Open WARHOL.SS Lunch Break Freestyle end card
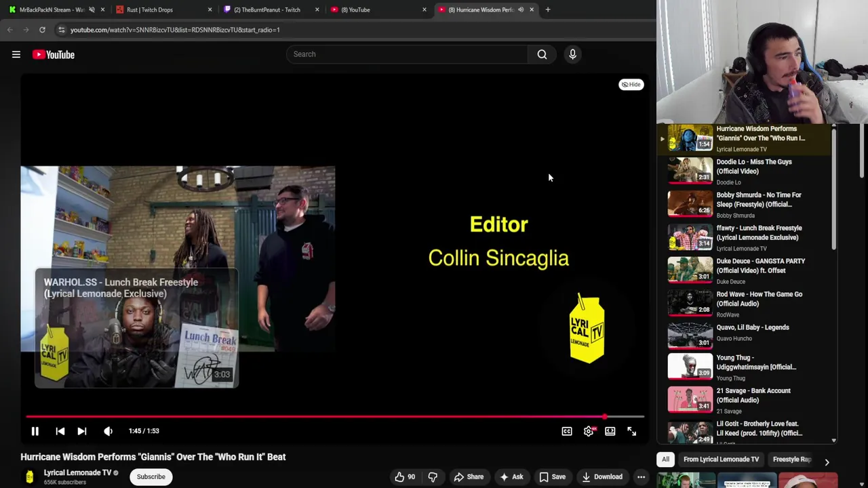The width and height of the screenshot is (868, 488). 136,329
